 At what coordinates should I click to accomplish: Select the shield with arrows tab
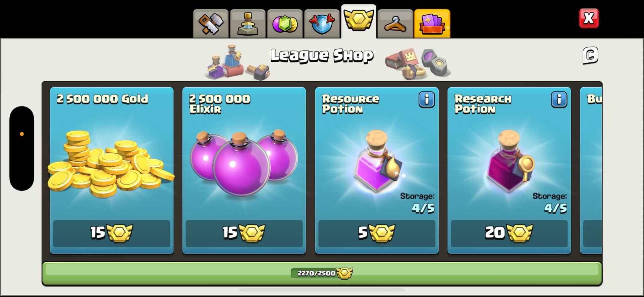tap(322, 23)
